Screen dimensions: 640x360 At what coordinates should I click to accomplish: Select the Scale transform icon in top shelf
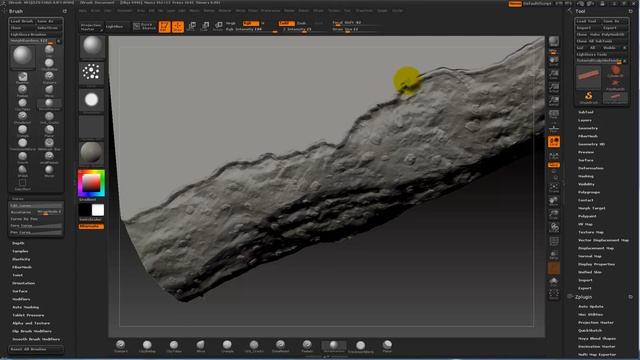pyautogui.click(x=205, y=27)
